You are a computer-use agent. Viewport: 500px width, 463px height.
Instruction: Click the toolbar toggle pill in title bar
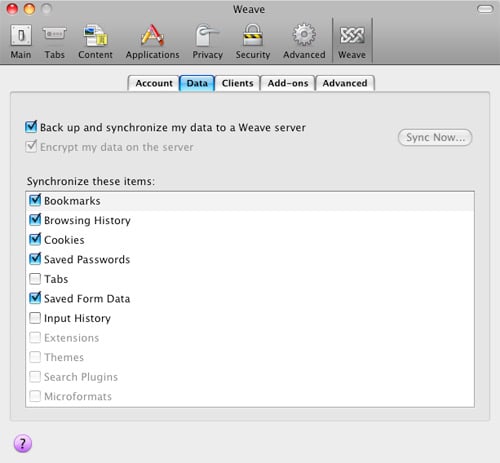[485, 9]
